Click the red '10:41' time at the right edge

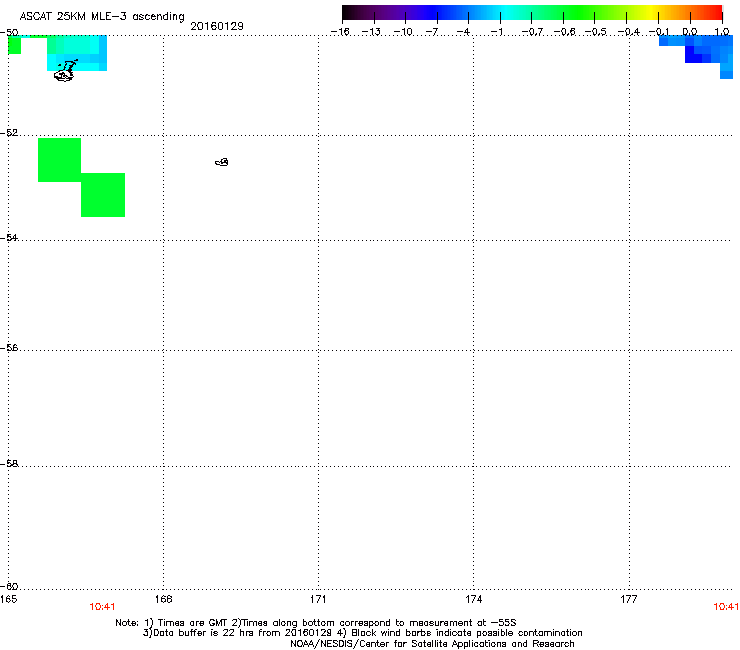726,607
